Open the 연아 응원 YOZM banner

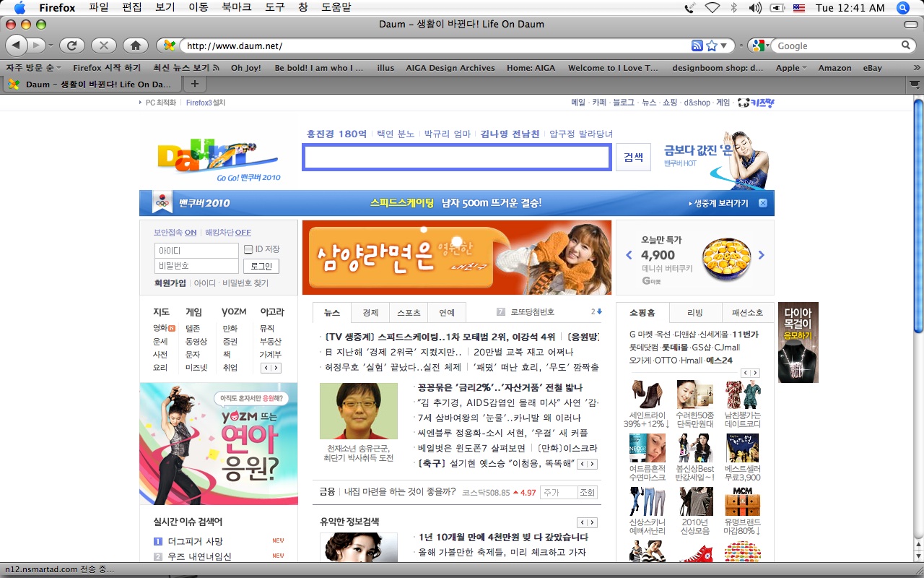pos(219,444)
